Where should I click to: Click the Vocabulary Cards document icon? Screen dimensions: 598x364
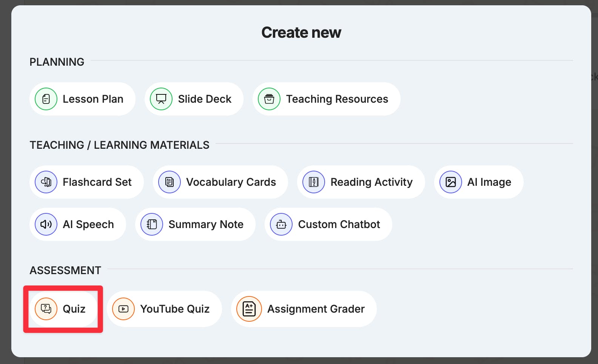(x=170, y=182)
